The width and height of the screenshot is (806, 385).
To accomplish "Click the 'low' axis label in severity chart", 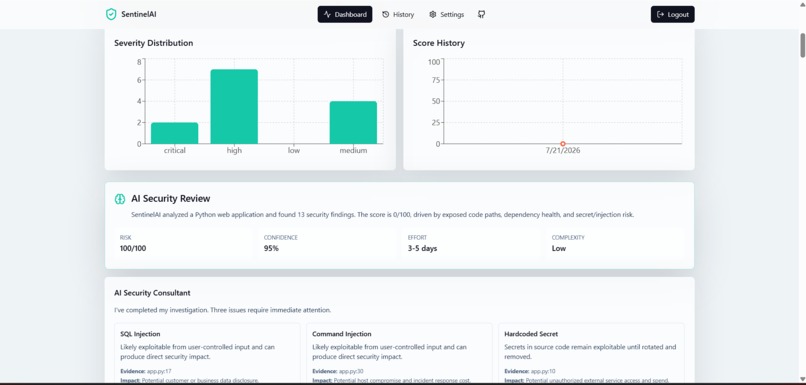I will tap(294, 151).
